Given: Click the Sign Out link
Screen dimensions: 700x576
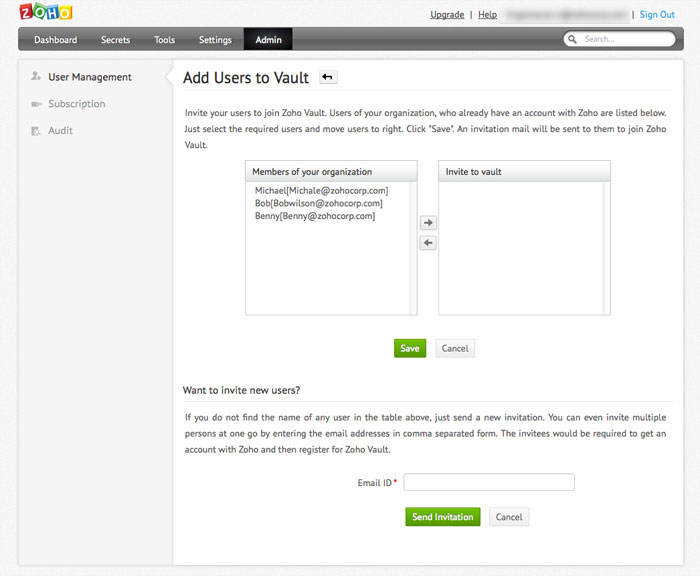Looking at the screenshot, I should tap(657, 15).
